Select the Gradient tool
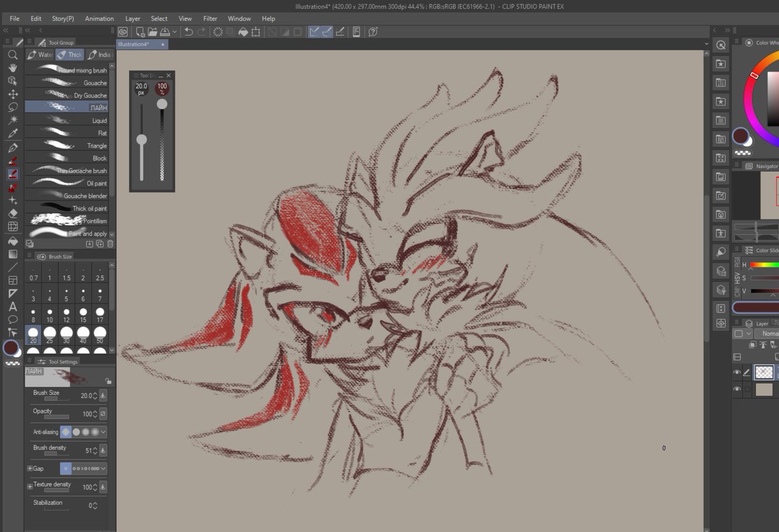Image resolution: width=779 pixels, height=532 pixels. click(x=12, y=254)
